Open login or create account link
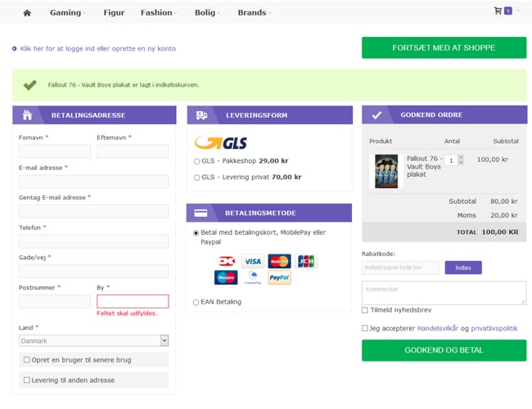532x409 pixels. point(98,48)
